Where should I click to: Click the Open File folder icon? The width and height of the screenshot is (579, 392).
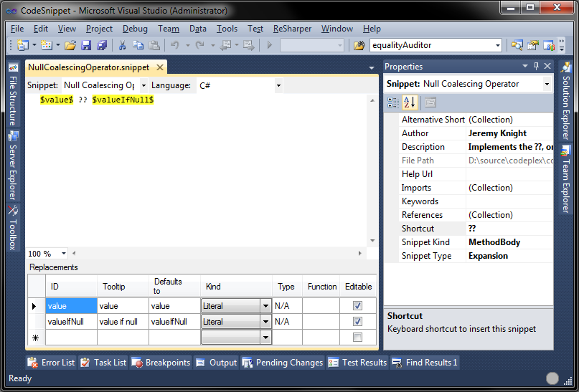point(70,45)
